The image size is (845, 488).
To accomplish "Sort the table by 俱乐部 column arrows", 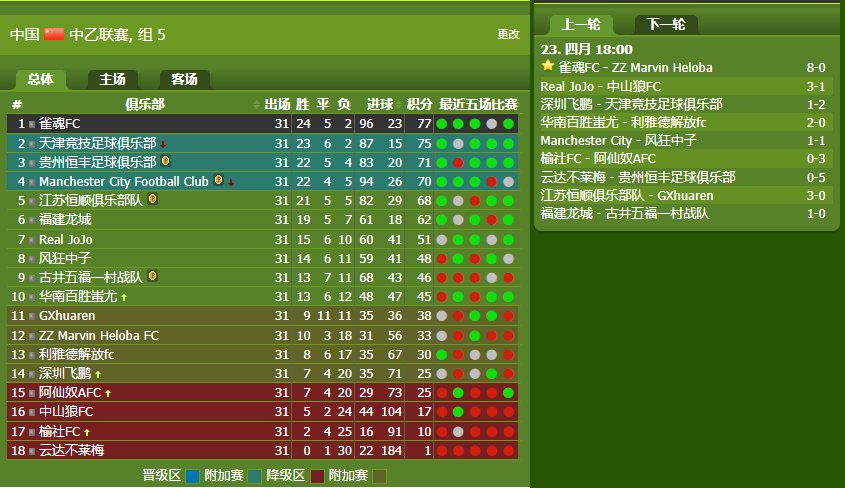I will [x=256, y=104].
